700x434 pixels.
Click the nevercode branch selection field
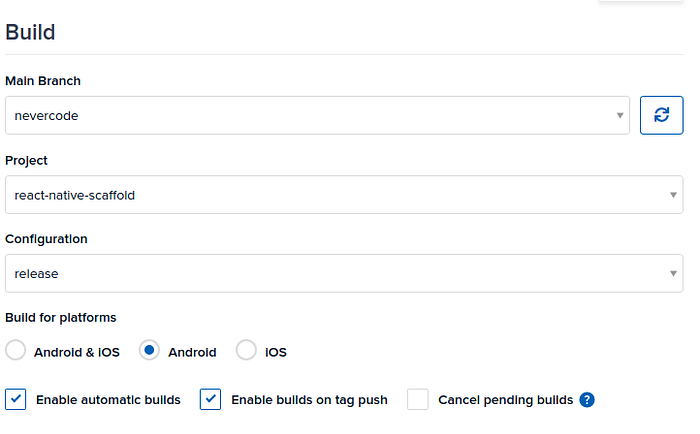(317, 115)
